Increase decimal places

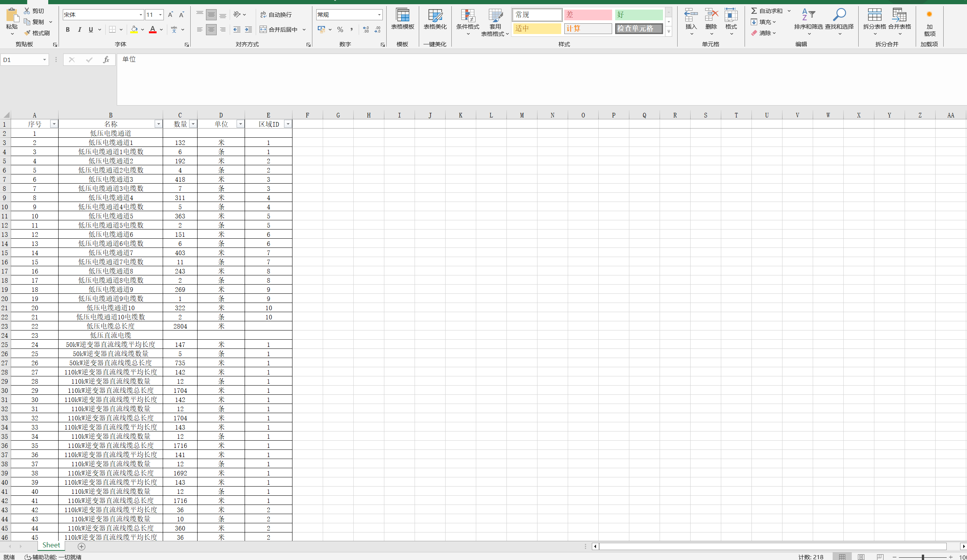[x=366, y=29]
